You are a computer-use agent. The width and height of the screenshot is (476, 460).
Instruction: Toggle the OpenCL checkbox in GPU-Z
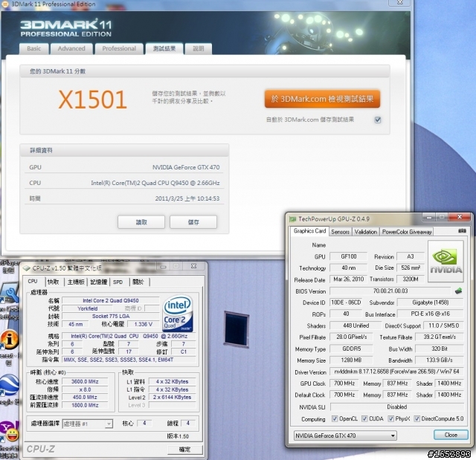334,419
